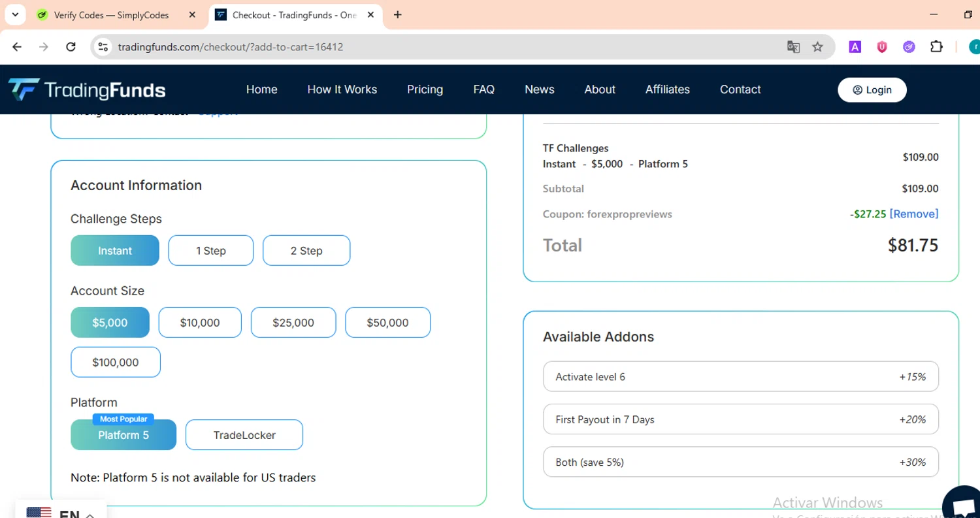The height and width of the screenshot is (518, 980).
Task: Click the Account Information heading
Action: 136,186
